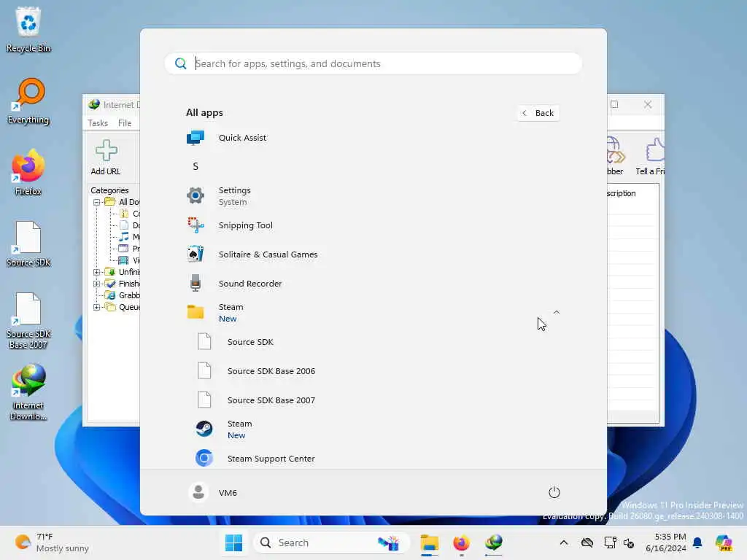Open Quick Assist from All apps

click(x=373, y=138)
